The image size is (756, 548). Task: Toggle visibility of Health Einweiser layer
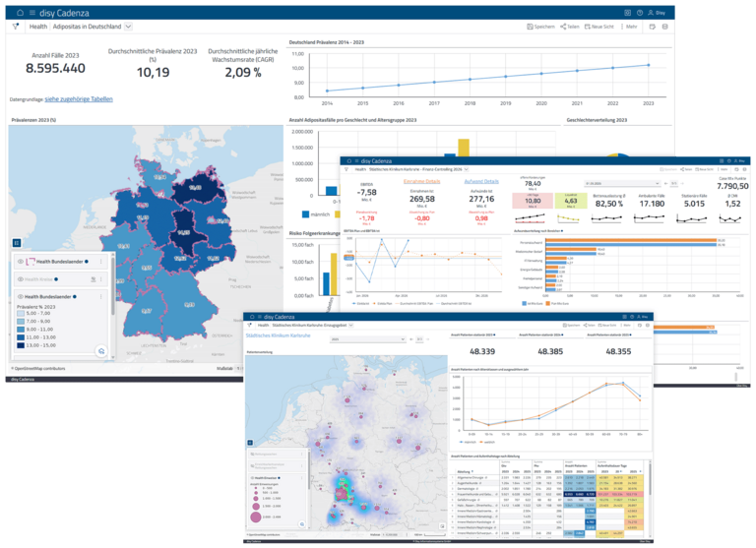coord(252,477)
